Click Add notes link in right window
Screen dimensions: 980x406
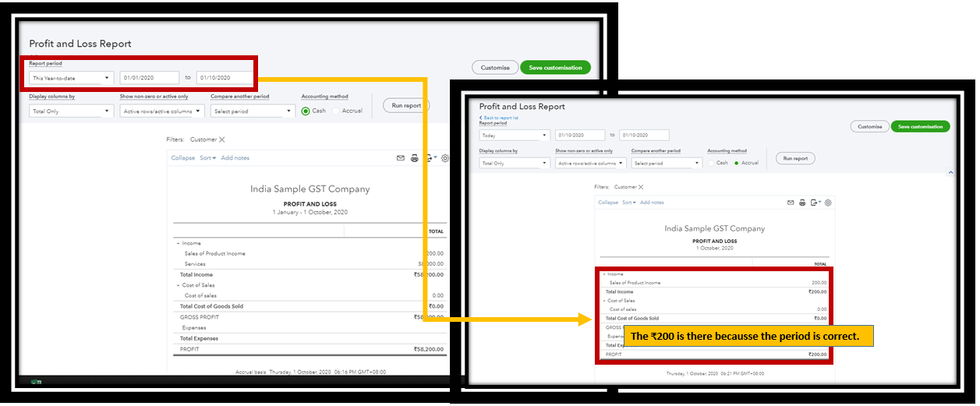652,203
